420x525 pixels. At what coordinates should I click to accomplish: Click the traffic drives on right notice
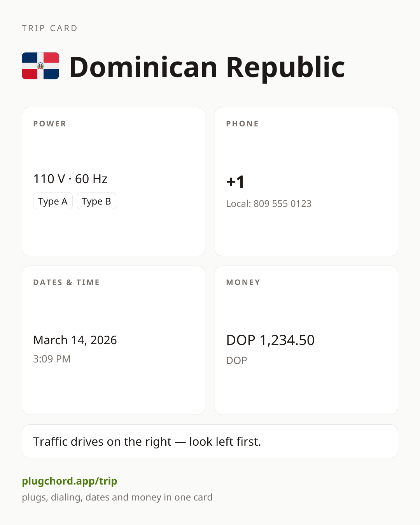pyautogui.click(x=210, y=441)
